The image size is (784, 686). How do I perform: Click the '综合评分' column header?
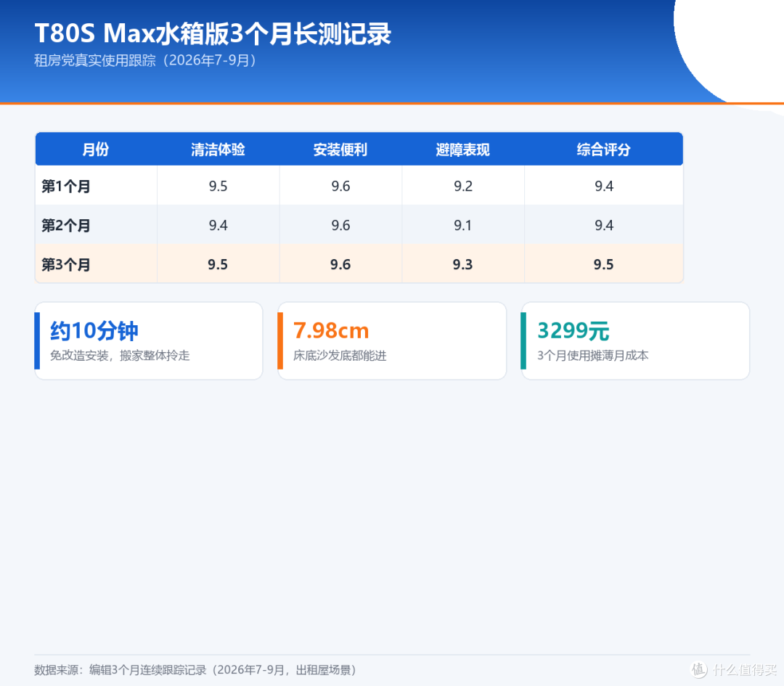pos(603,150)
